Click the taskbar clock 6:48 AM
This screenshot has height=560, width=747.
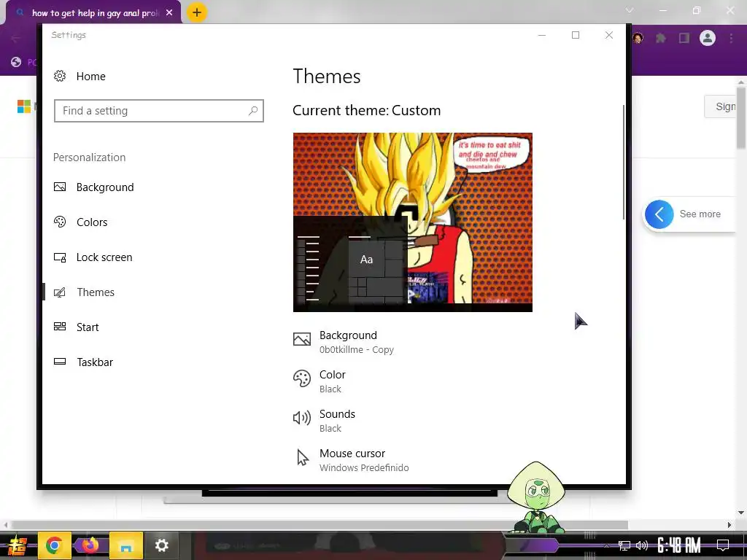(679, 545)
